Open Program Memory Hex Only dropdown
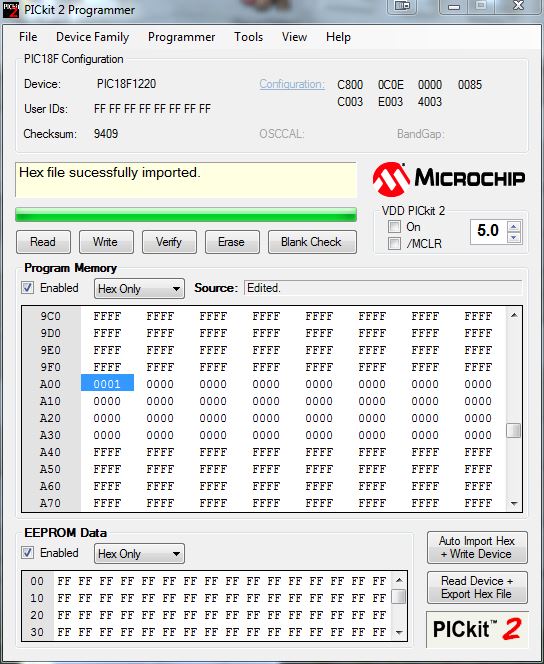Viewport: 544px width, 664px height. [x=139, y=289]
